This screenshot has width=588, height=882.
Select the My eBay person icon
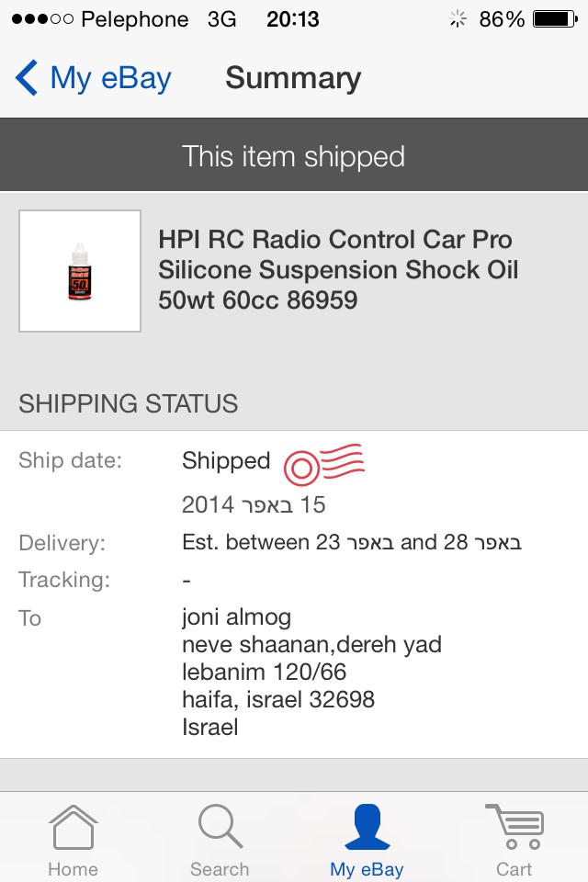tap(367, 826)
